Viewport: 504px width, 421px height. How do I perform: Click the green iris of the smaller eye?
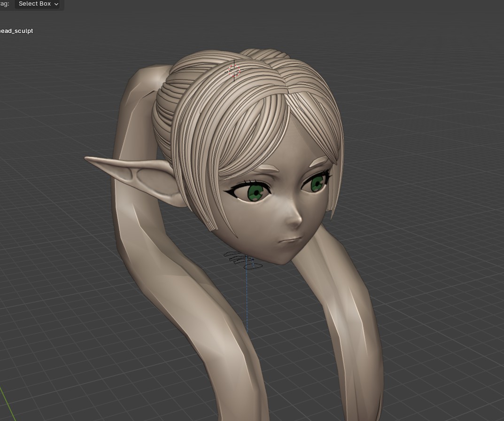pos(318,183)
